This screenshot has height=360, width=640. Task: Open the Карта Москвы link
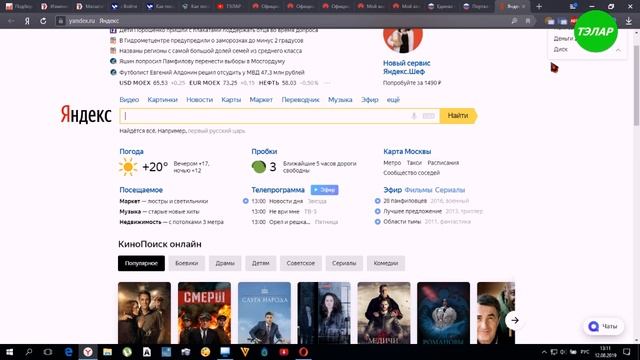tap(407, 151)
